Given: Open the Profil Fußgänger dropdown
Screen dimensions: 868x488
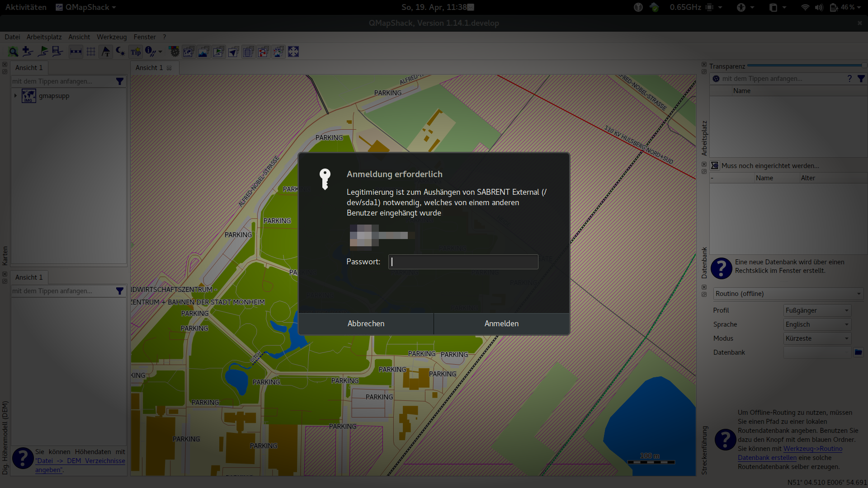Looking at the screenshot, I should tap(817, 310).
